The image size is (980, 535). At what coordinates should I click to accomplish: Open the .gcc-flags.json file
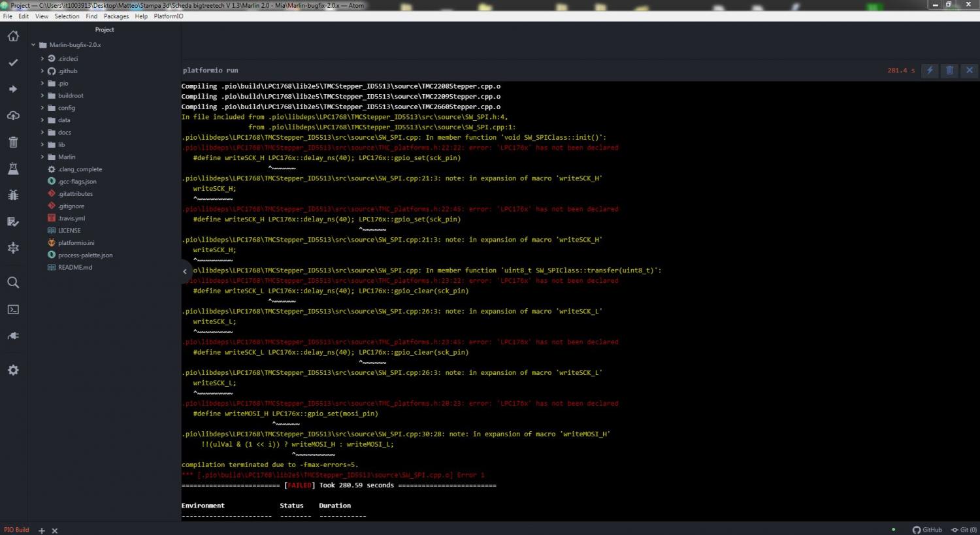click(x=77, y=182)
